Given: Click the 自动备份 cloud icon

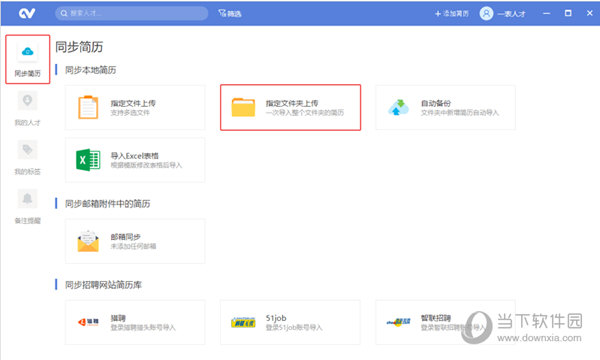Looking at the screenshot, I should (x=398, y=108).
